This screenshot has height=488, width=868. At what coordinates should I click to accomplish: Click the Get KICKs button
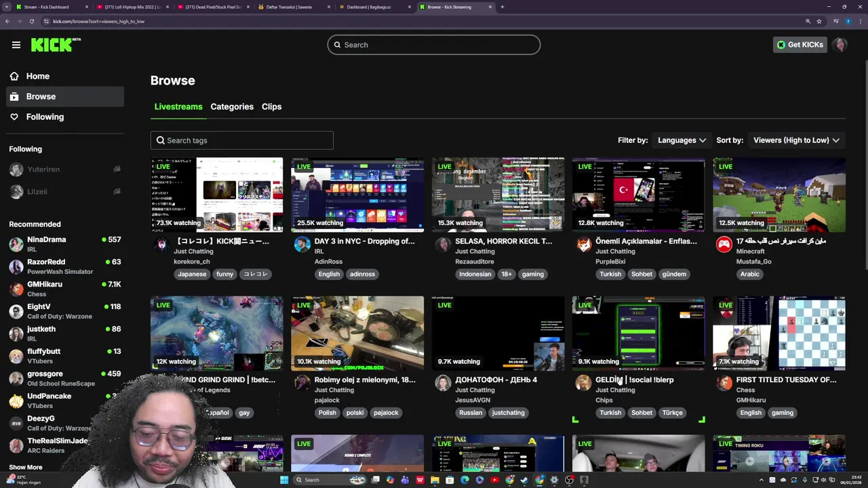click(800, 45)
